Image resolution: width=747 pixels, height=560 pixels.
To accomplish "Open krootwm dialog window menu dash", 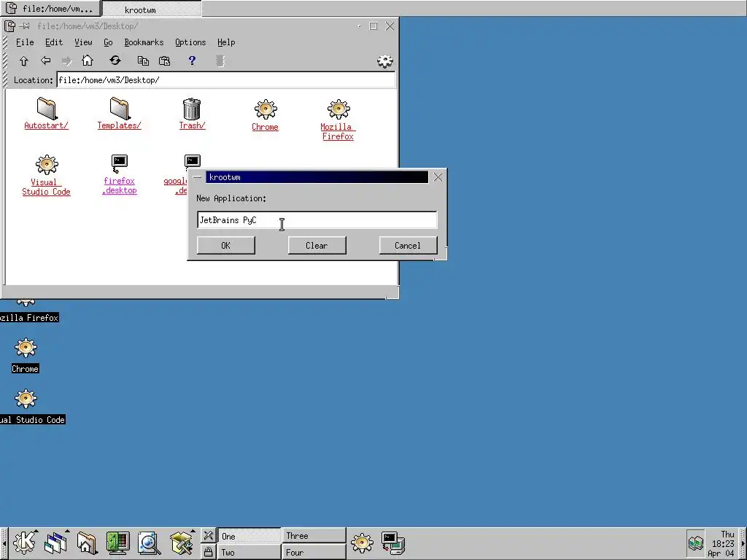I will click(x=197, y=177).
